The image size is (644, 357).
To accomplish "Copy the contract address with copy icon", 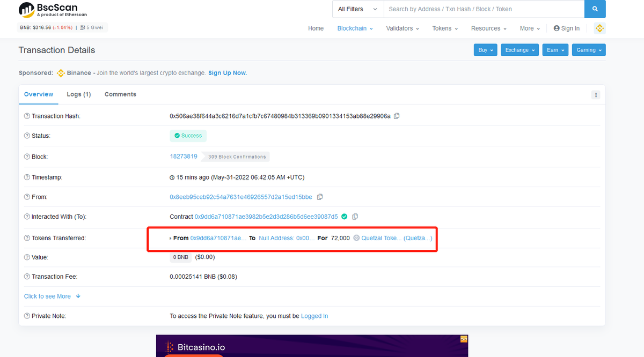I will tap(355, 217).
